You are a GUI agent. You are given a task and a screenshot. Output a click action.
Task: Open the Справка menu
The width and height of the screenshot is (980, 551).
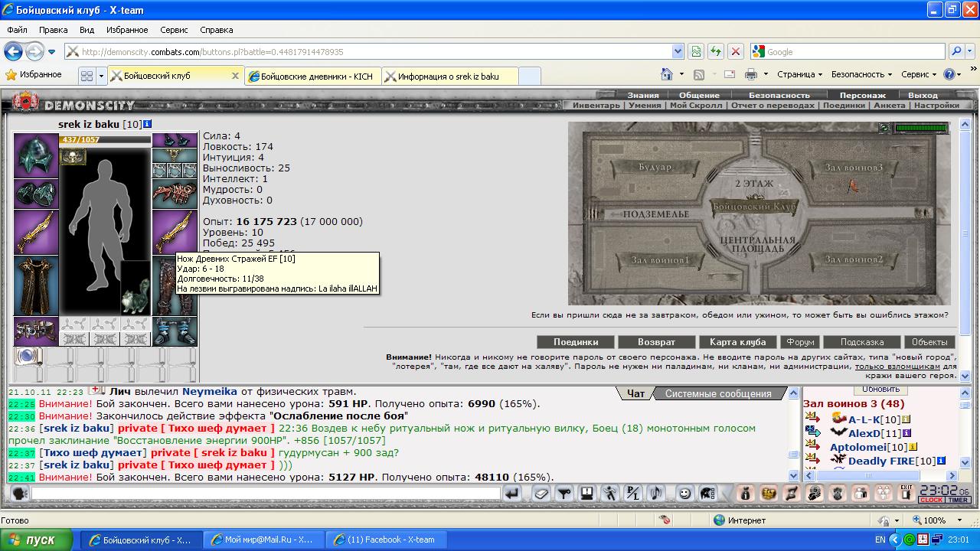point(216,30)
